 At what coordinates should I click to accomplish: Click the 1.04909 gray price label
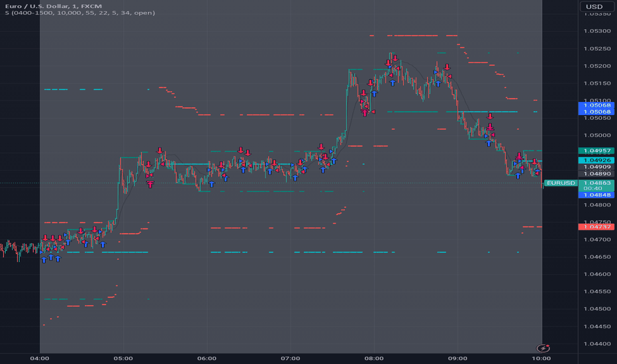click(596, 167)
